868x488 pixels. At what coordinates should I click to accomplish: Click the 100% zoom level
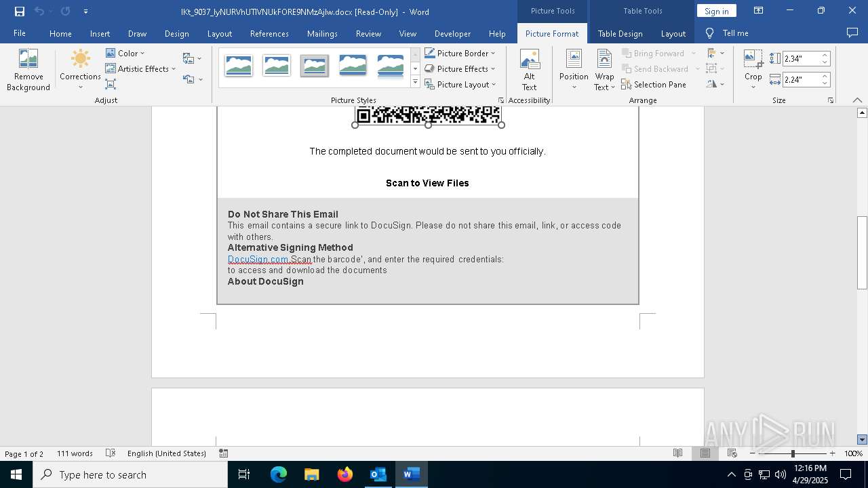tap(853, 453)
